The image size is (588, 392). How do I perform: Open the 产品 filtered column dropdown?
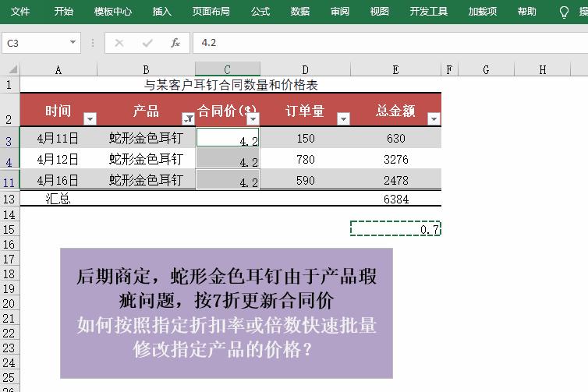(188, 118)
